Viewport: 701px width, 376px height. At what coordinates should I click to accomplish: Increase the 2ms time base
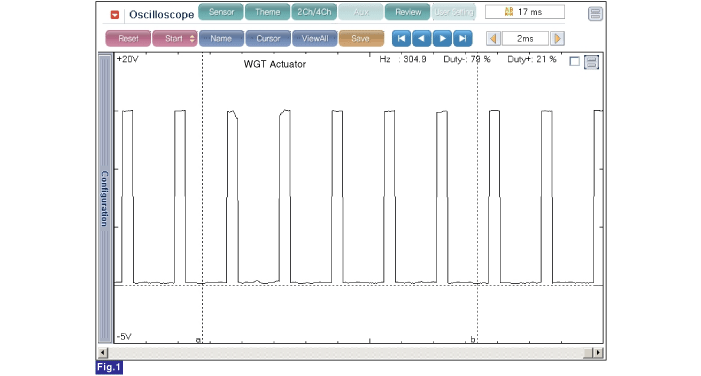(557, 38)
